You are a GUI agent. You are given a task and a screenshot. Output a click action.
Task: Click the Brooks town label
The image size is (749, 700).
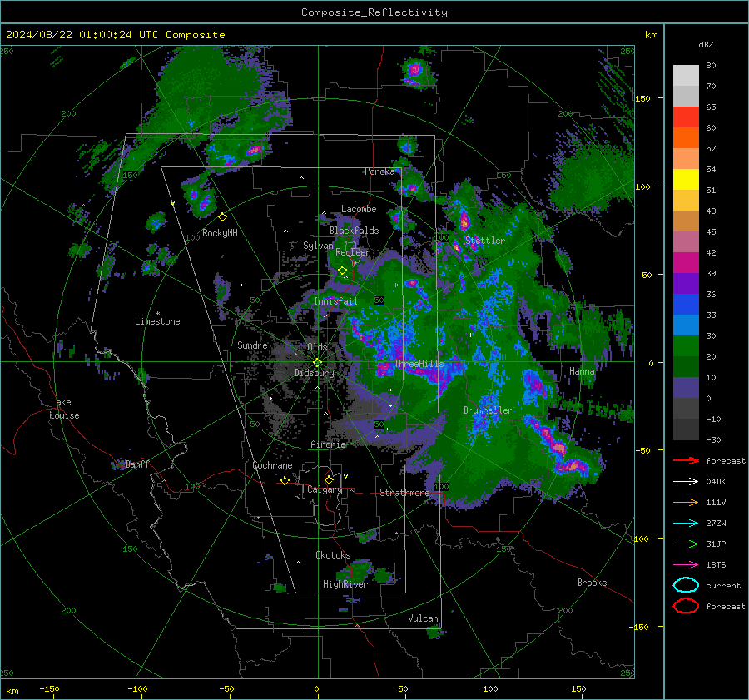(592, 583)
